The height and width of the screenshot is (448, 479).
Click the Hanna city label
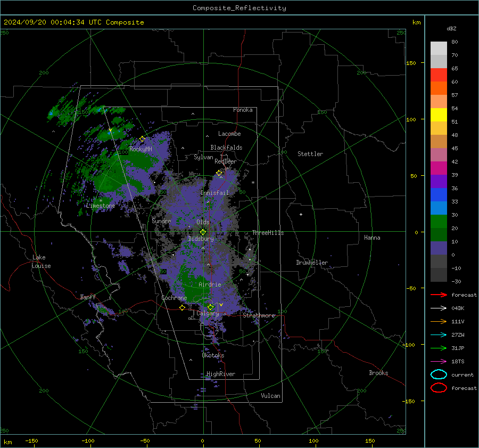[x=372, y=238]
